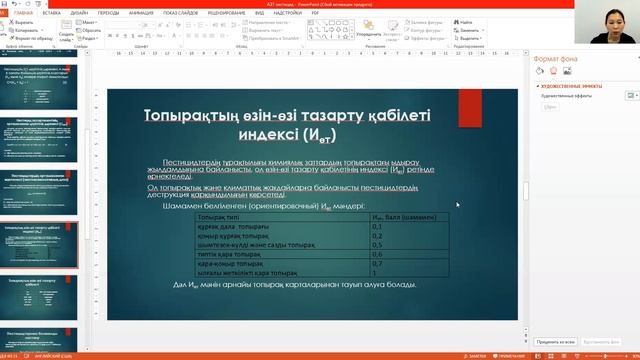The image size is (640, 360).
Task: Toggle Italic (К) formatting
Action: tap(118, 36)
